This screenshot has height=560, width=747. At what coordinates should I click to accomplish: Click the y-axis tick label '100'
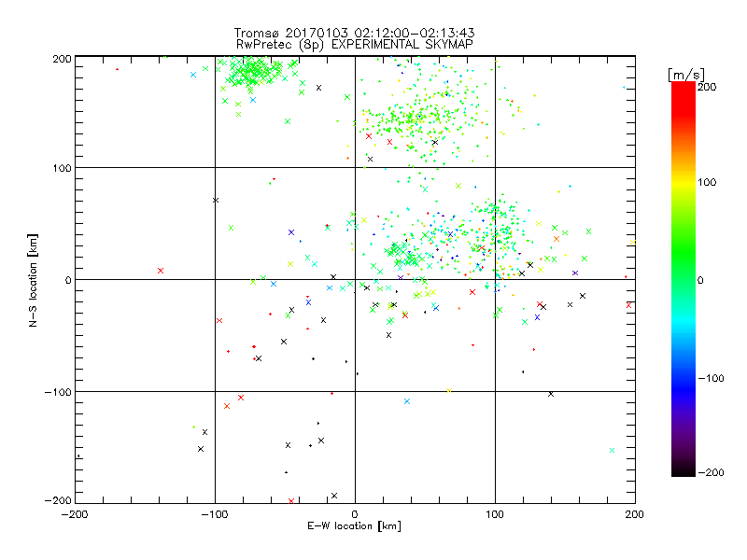point(62,168)
